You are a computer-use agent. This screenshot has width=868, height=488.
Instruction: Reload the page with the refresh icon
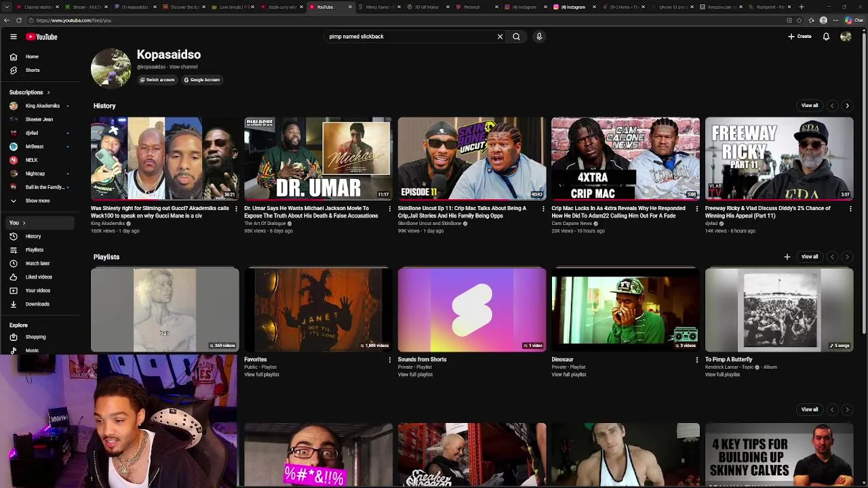tap(18, 20)
